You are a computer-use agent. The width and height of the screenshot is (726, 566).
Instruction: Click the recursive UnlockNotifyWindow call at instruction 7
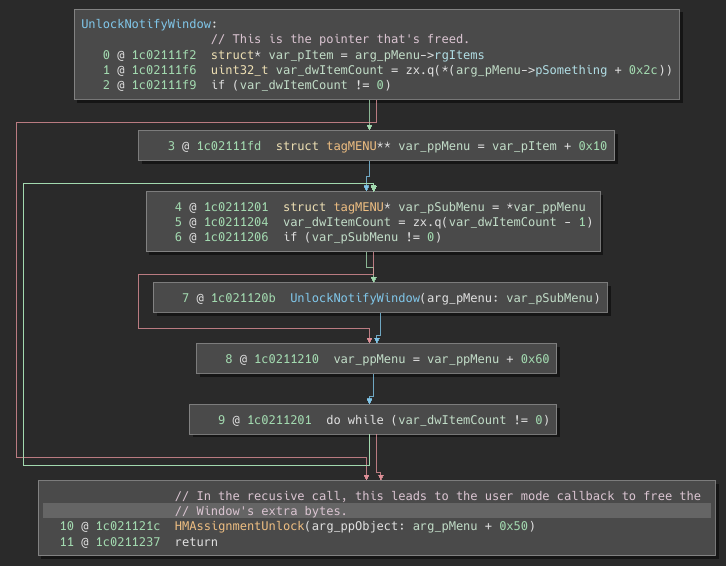pos(354,298)
